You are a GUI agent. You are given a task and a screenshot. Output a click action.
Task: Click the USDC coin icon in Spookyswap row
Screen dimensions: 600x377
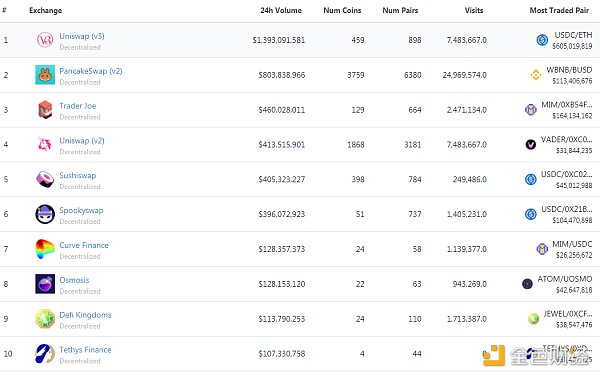530,214
